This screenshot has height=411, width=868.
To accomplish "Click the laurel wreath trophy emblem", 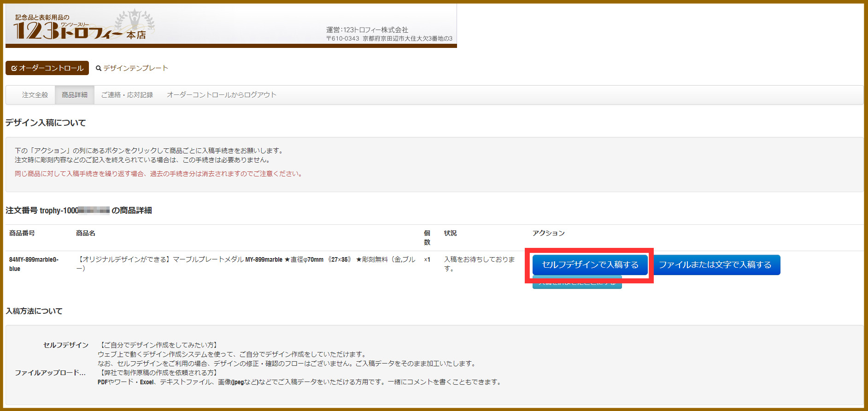I will (x=135, y=21).
